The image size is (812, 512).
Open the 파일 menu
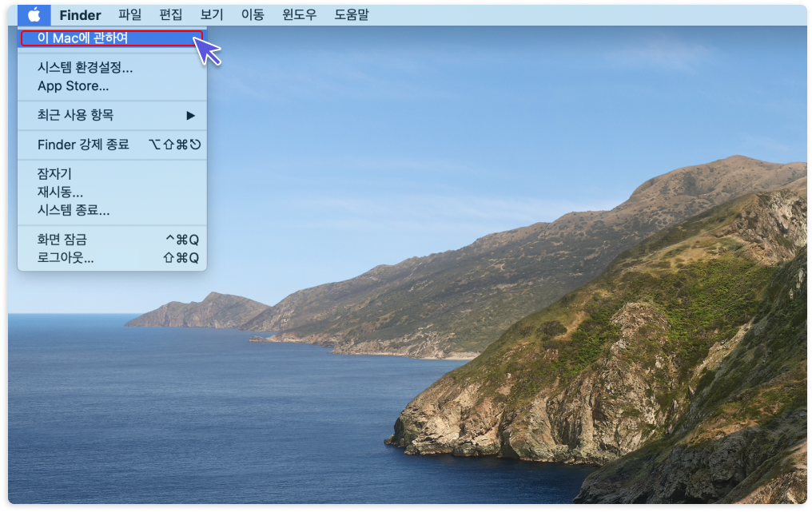coord(129,15)
